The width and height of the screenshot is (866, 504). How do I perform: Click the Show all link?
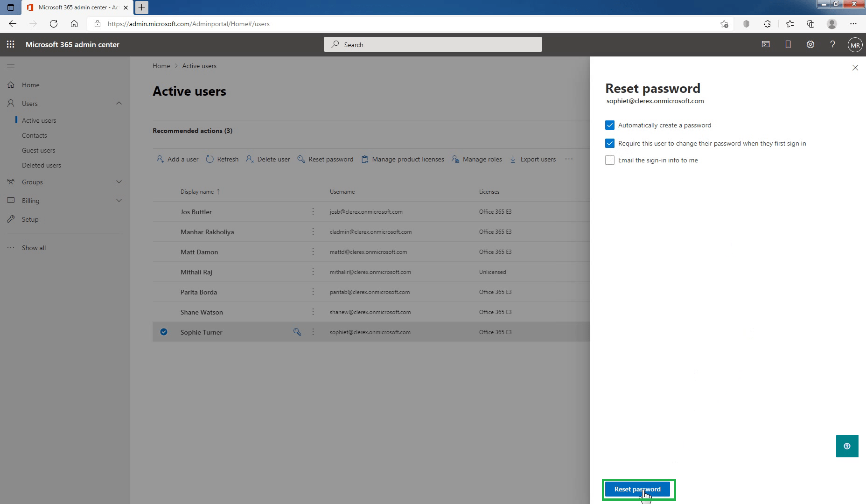[x=33, y=247]
